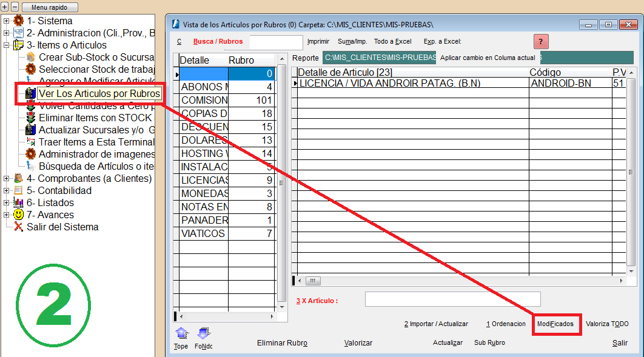Select the VIATICOS rubro row

click(227, 233)
